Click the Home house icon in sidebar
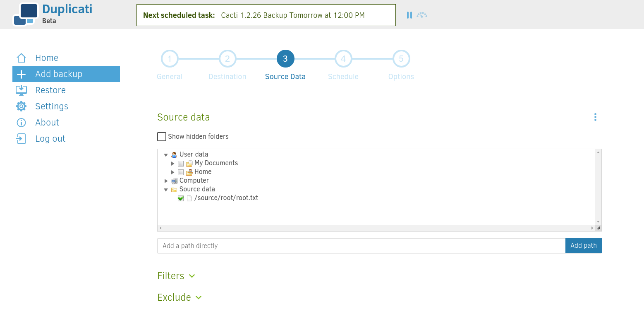This screenshot has height=309, width=644. (21, 58)
